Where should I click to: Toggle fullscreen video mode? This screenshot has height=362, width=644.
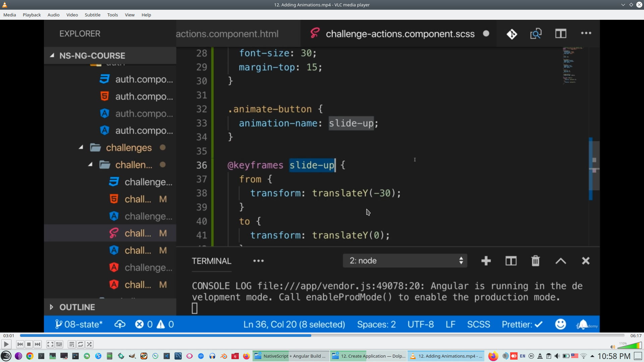pyautogui.click(x=50, y=344)
